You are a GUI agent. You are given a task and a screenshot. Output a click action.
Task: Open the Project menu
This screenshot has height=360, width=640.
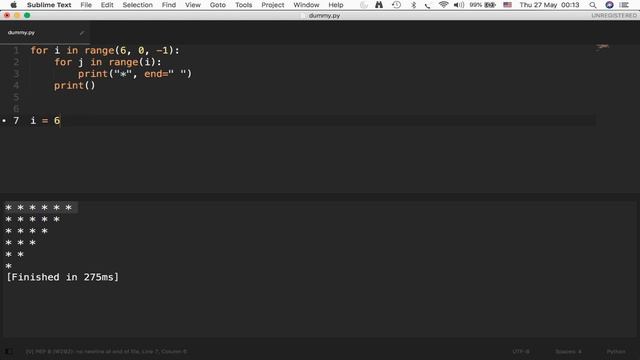coord(273,5)
